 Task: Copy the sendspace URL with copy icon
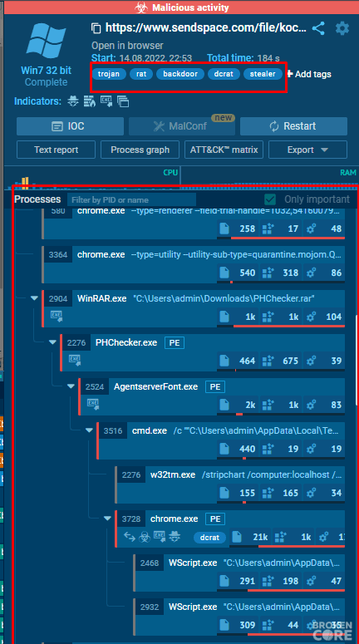96,28
